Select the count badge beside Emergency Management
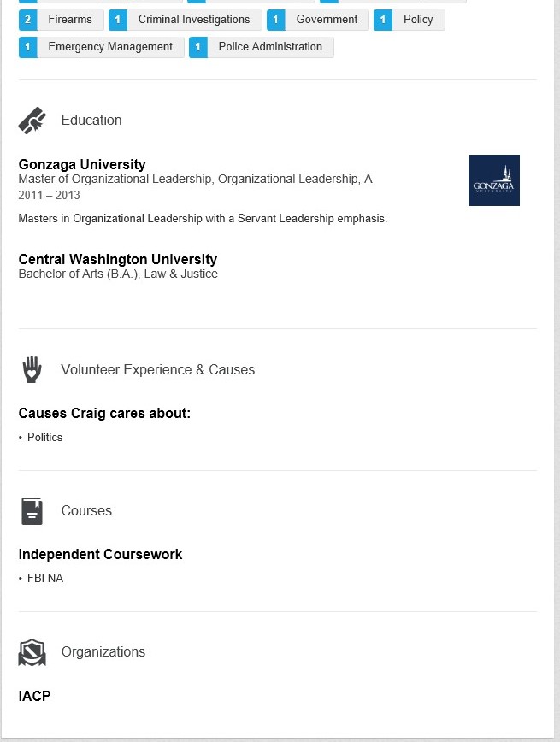560x742 pixels. point(27,47)
